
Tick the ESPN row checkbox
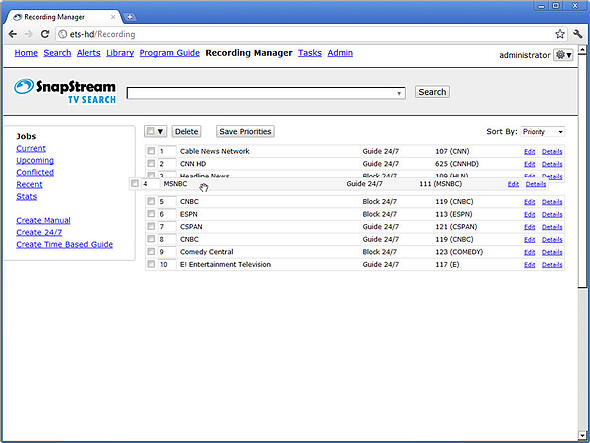[151, 214]
